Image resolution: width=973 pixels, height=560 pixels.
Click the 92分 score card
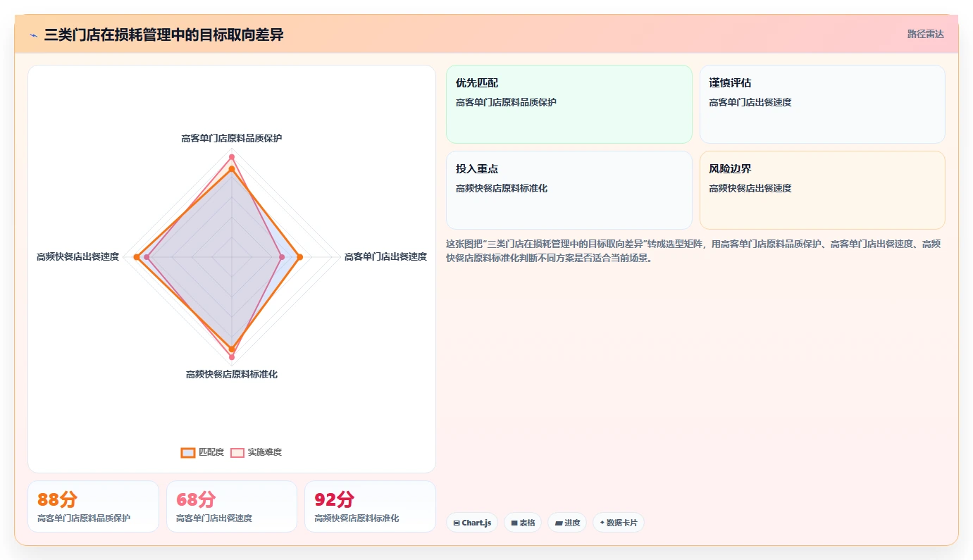(370, 506)
